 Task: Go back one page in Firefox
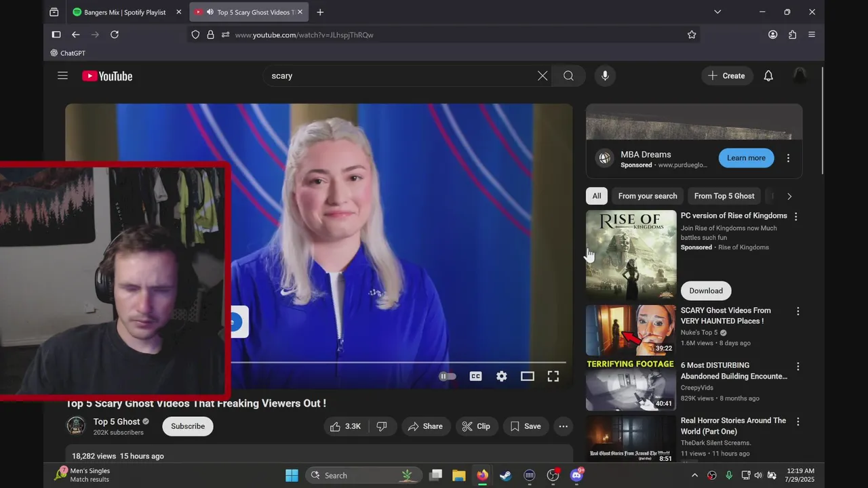click(75, 35)
